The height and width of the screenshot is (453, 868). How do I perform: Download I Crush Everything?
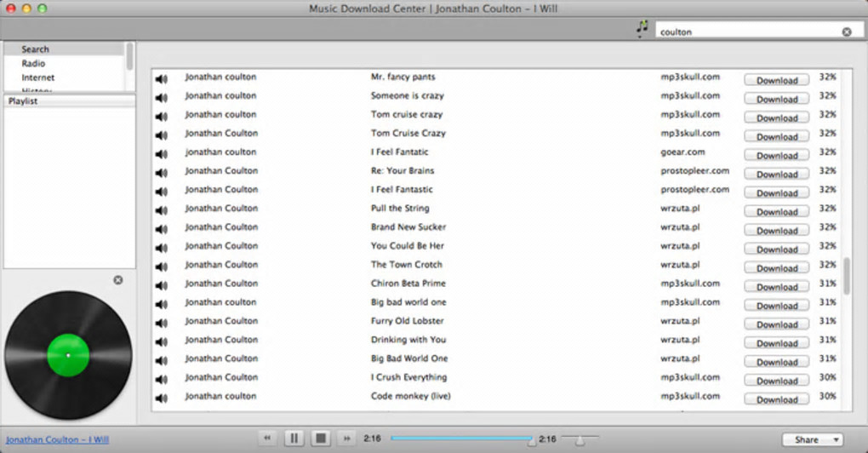tap(777, 381)
